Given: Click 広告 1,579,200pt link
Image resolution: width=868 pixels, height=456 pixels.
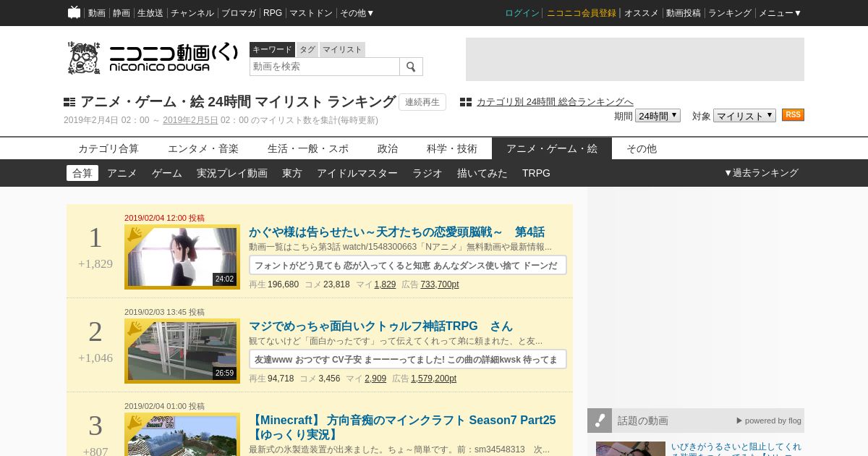Looking at the screenshot, I should (x=433, y=379).
